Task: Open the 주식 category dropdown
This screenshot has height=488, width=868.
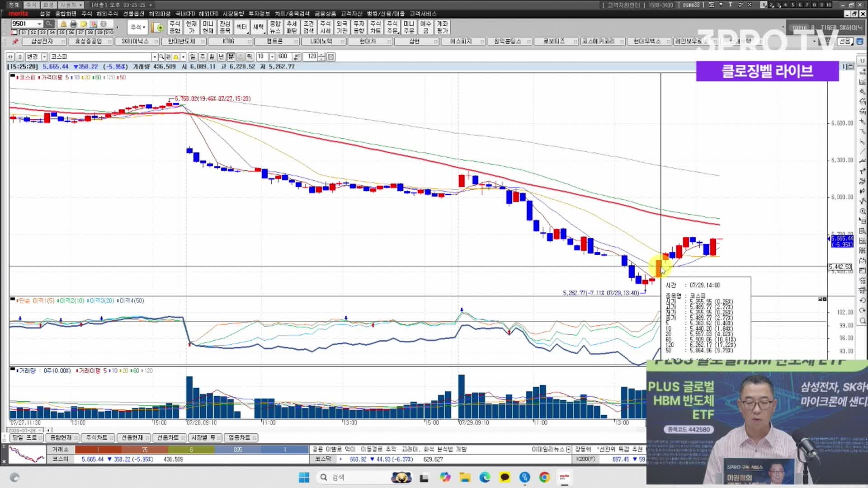Action: [x=138, y=27]
